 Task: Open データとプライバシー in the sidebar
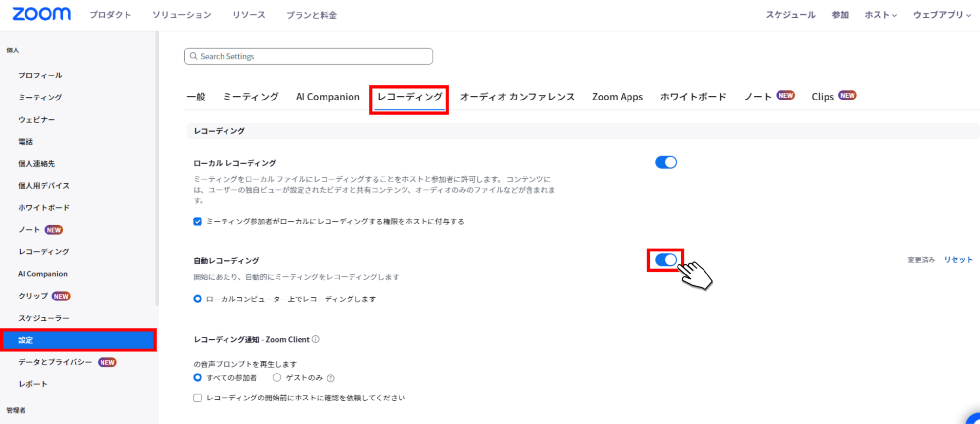click(x=55, y=362)
